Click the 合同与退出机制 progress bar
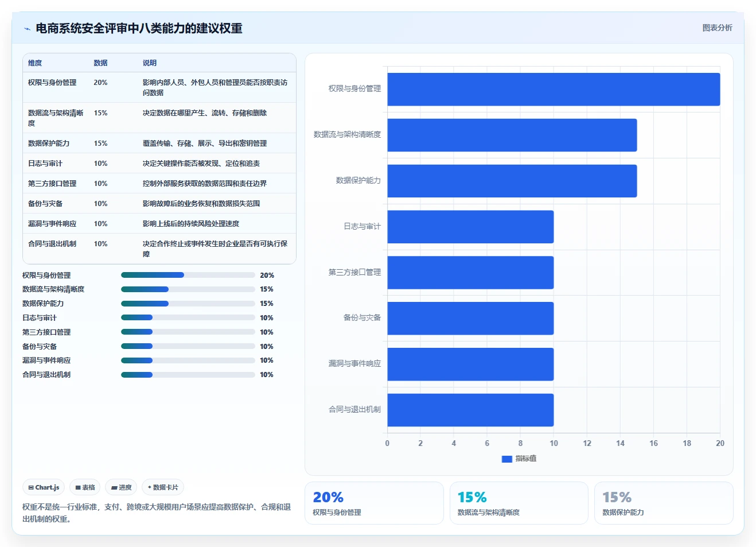The width and height of the screenshot is (756, 547). tap(188, 375)
